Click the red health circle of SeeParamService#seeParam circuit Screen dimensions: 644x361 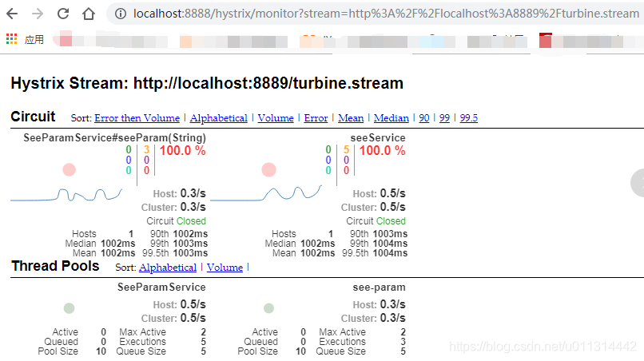(69, 169)
